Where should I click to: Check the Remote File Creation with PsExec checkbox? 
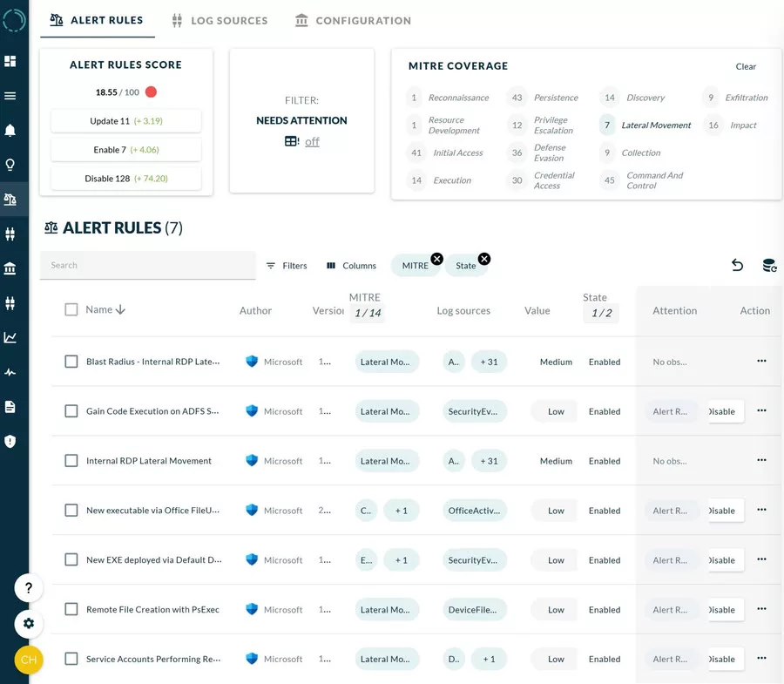[x=71, y=609]
